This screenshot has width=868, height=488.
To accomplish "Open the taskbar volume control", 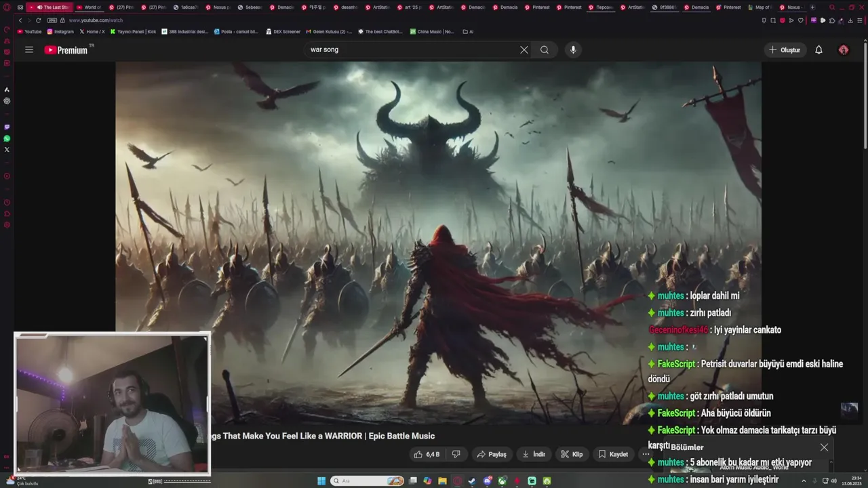I will point(833,481).
